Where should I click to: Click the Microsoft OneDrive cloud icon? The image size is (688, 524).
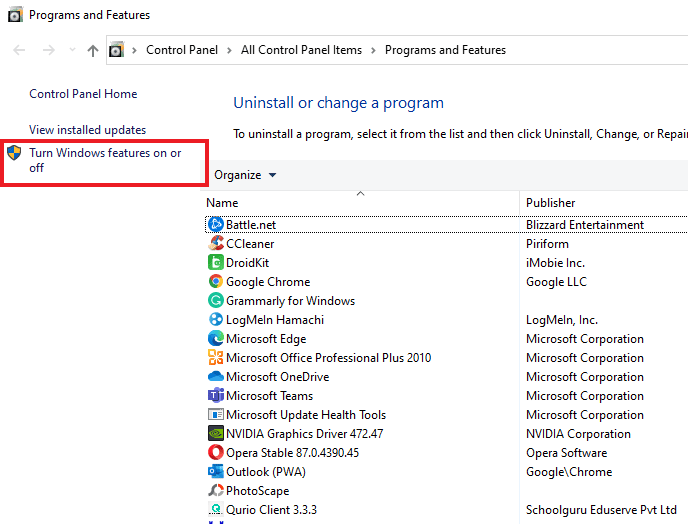(x=216, y=377)
